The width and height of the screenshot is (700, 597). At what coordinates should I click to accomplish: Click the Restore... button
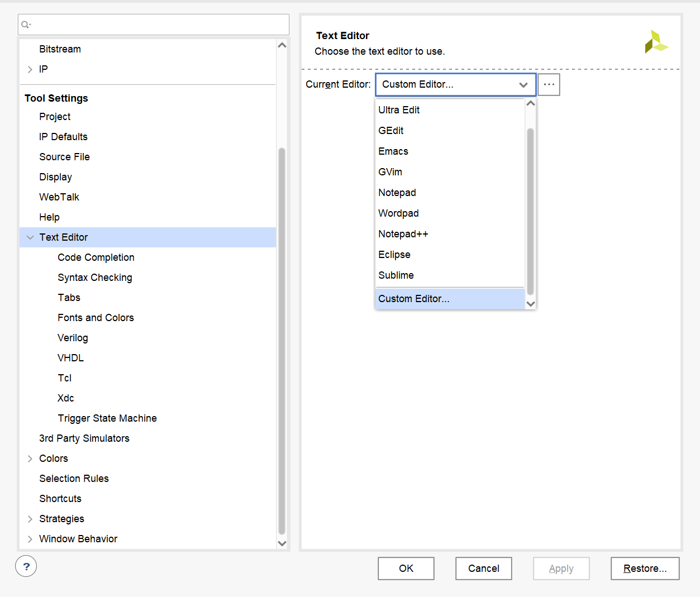(645, 569)
